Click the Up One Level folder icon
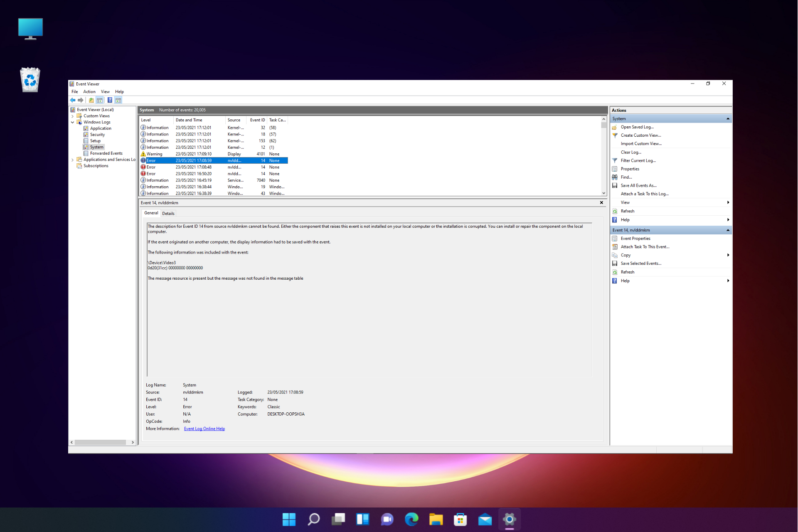798x532 pixels. coord(91,100)
